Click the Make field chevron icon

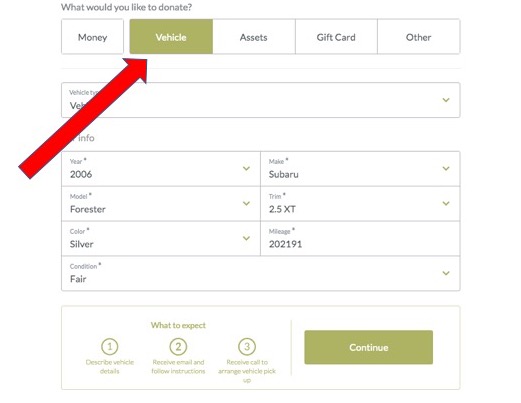coord(446,168)
